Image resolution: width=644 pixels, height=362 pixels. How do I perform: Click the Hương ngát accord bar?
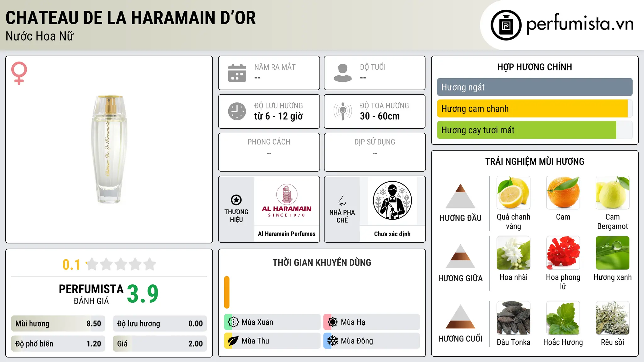pyautogui.click(x=535, y=87)
